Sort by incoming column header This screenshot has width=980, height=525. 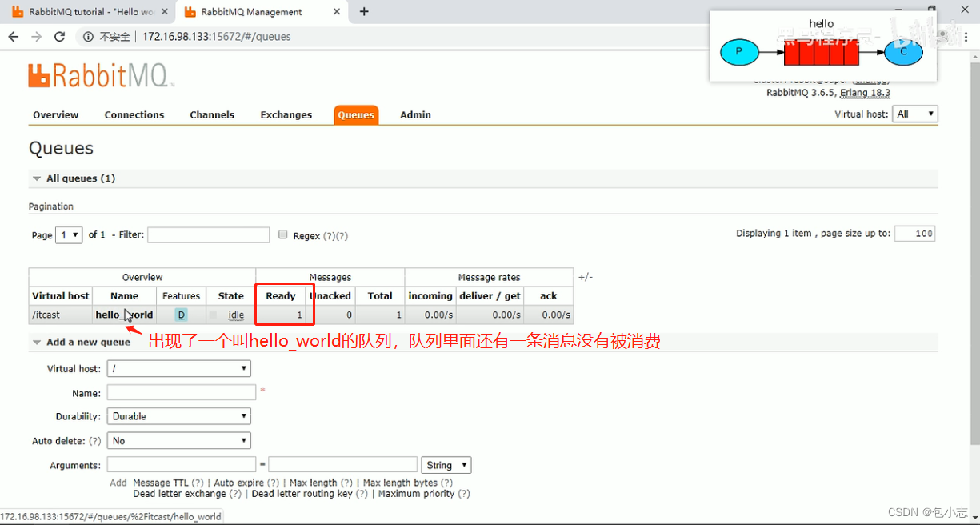[x=430, y=296]
